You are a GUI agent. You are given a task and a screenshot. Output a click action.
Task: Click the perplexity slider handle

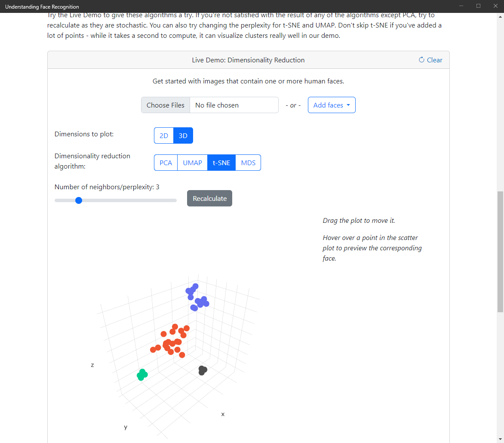79,200
